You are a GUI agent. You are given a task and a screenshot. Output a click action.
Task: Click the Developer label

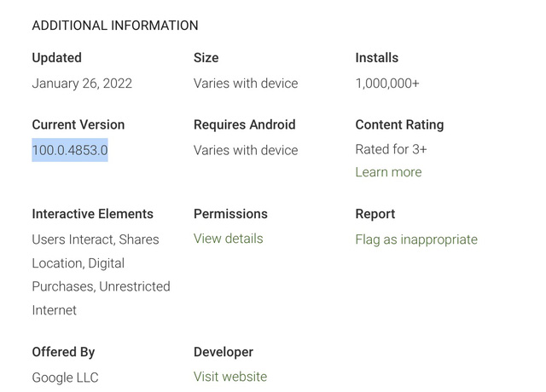223,352
